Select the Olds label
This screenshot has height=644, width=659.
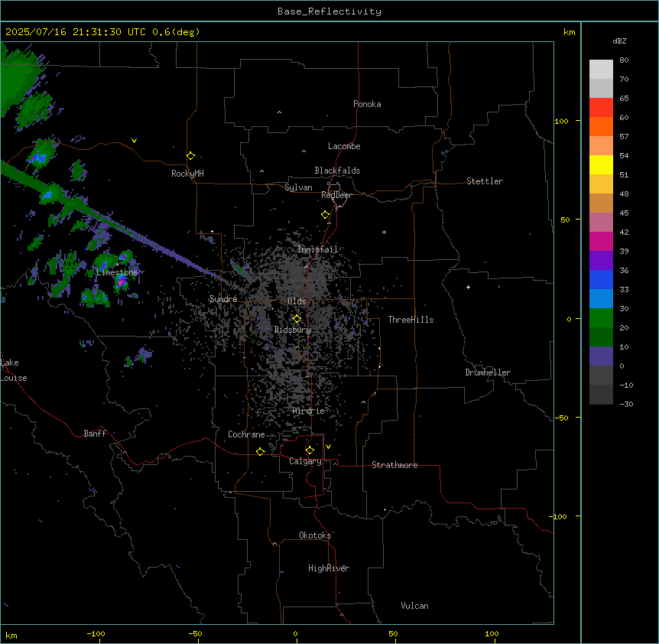tap(297, 301)
